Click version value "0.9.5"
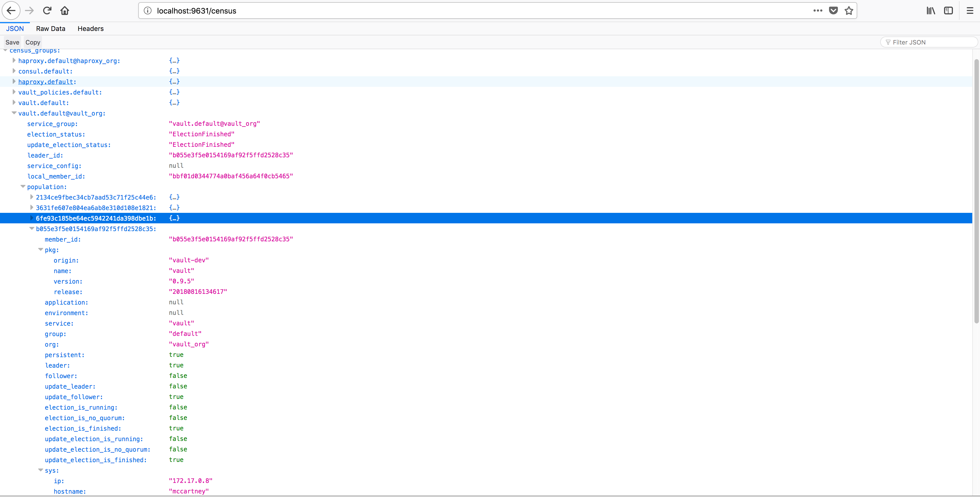The height and width of the screenshot is (497, 980). [x=181, y=281]
